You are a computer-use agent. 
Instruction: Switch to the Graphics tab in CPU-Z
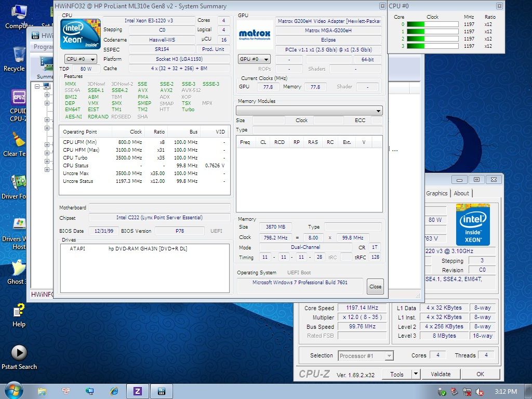click(x=436, y=193)
